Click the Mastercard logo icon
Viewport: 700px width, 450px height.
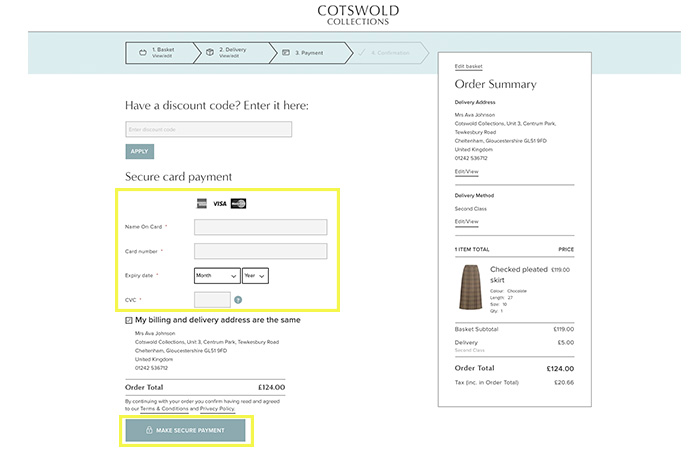tap(238, 203)
